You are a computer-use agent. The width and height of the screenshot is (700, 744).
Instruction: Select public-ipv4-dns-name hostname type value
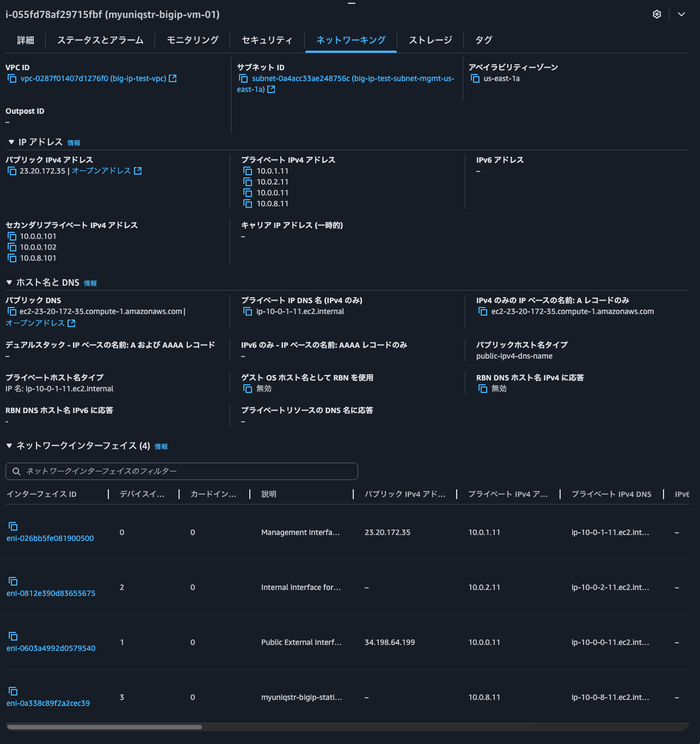514,356
